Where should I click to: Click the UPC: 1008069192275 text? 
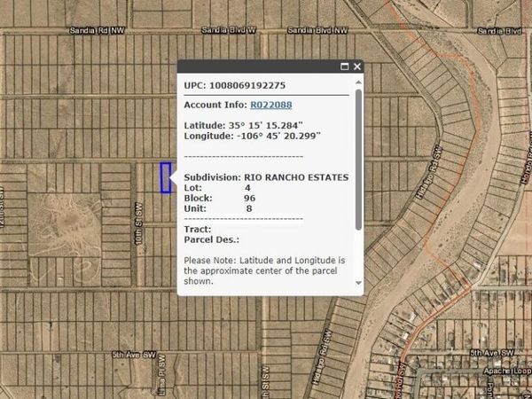(x=235, y=85)
